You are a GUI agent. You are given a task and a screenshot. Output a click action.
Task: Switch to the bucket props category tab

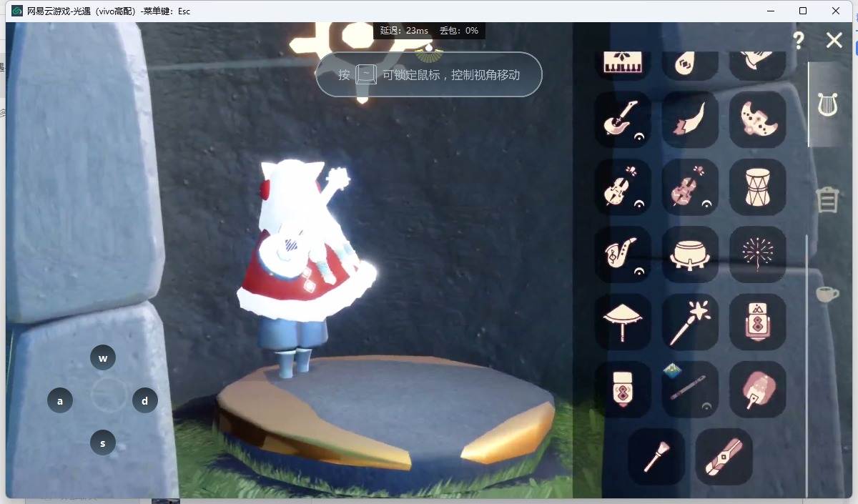point(827,199)
